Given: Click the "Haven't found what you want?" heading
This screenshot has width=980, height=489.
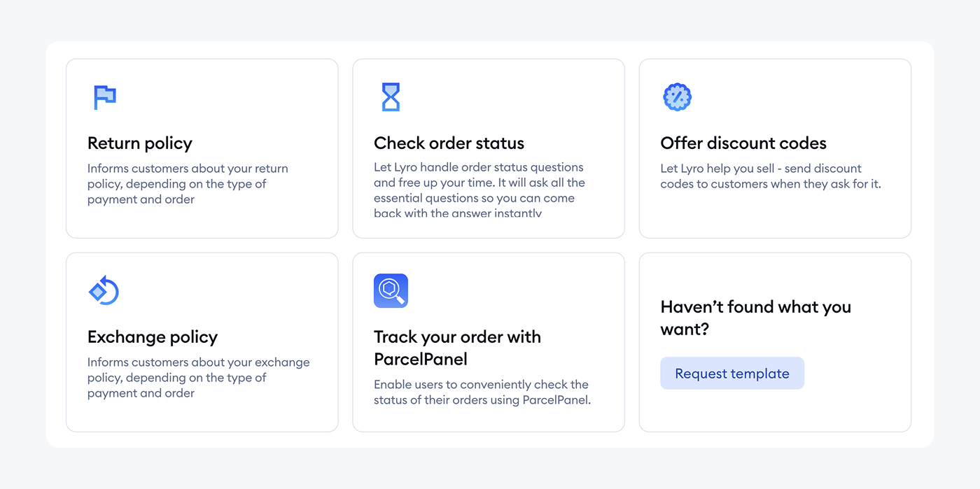Looking at the screenshot, I should (755, 318).
